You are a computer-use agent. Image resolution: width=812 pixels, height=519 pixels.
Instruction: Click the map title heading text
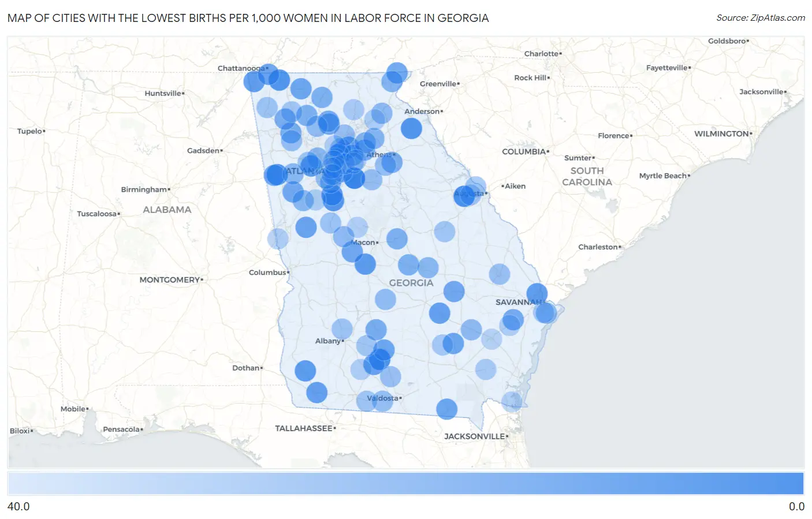(248, 18)
